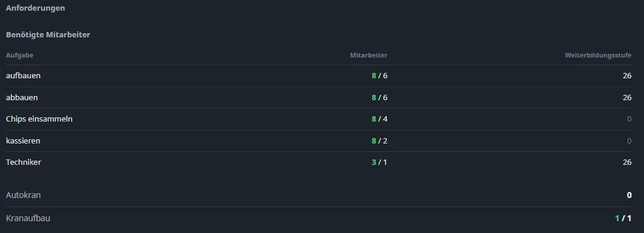
Task: Select the Chips einsammeln task row
Action: 319,119
